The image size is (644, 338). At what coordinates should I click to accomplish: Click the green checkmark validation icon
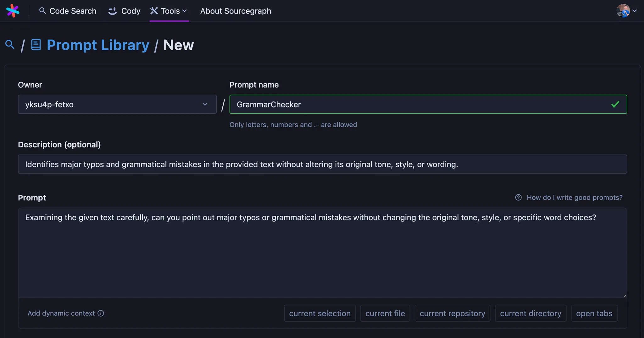pyautogui.click(x=615, y=104)
